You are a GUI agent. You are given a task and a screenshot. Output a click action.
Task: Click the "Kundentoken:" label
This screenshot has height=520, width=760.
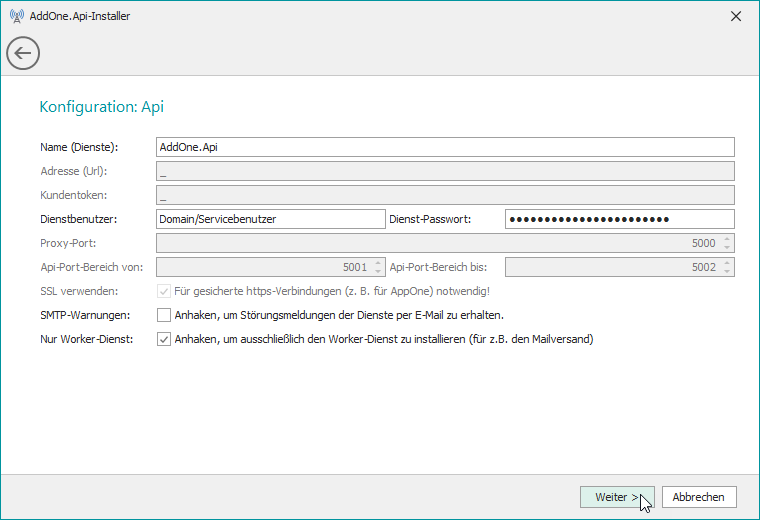coord(74,195)
